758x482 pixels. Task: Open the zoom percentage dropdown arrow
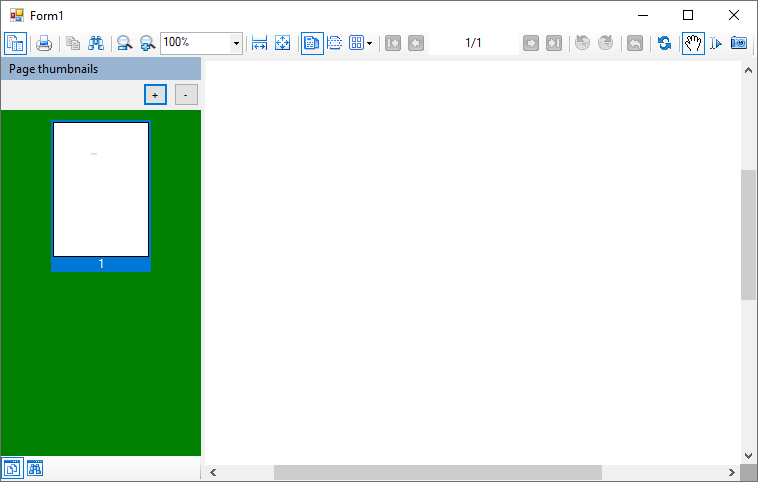pos(236,44)
